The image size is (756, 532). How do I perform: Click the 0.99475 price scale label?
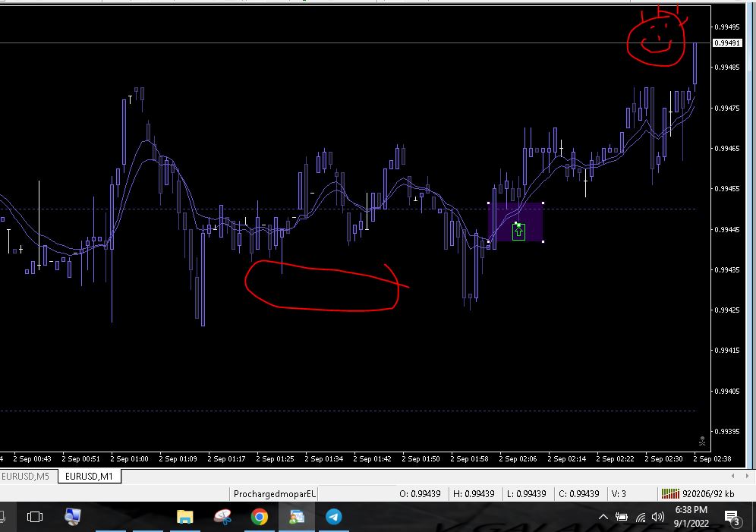727,108
